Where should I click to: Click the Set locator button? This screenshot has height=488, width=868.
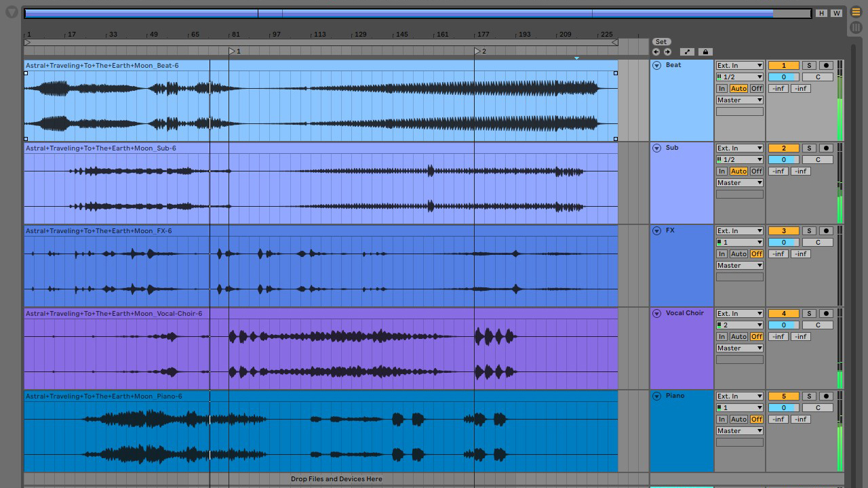coord(661,42)
